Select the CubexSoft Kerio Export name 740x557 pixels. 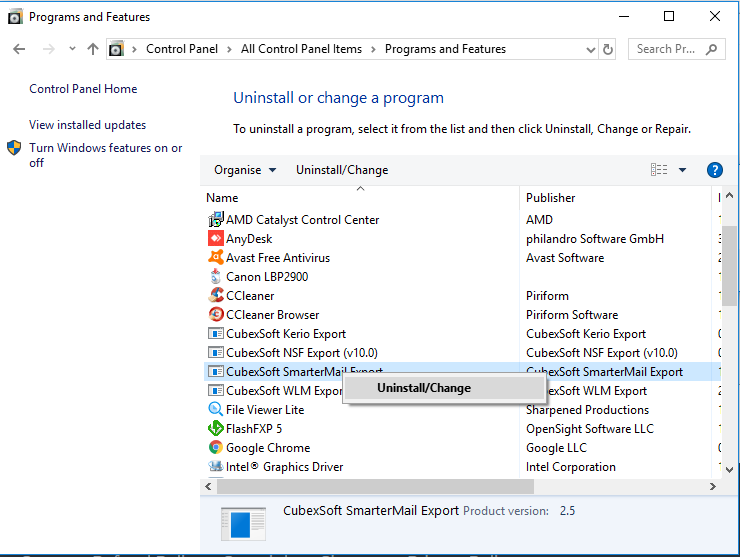(x=286, y=334)
